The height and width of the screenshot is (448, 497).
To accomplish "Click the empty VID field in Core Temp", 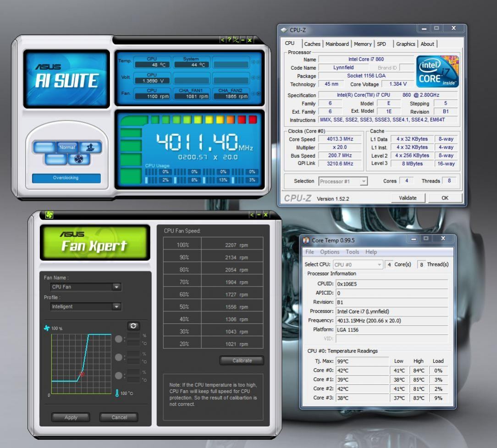I will (392, 338).
